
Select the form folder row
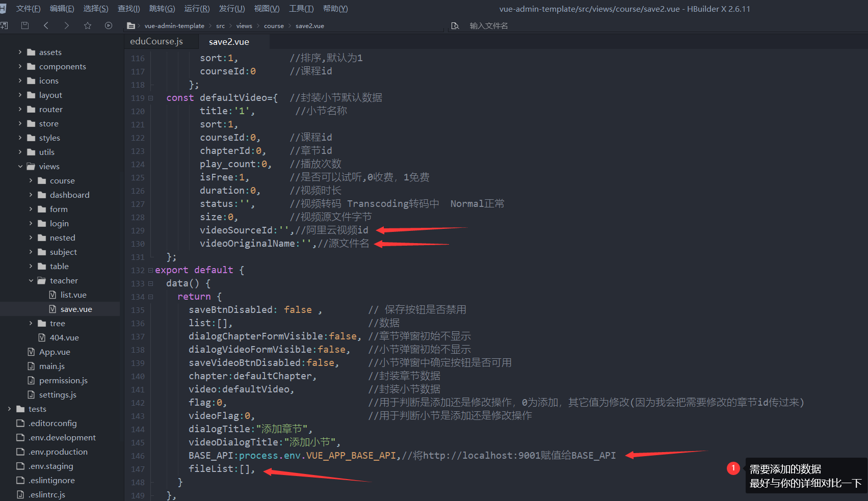tap(60, 209)
